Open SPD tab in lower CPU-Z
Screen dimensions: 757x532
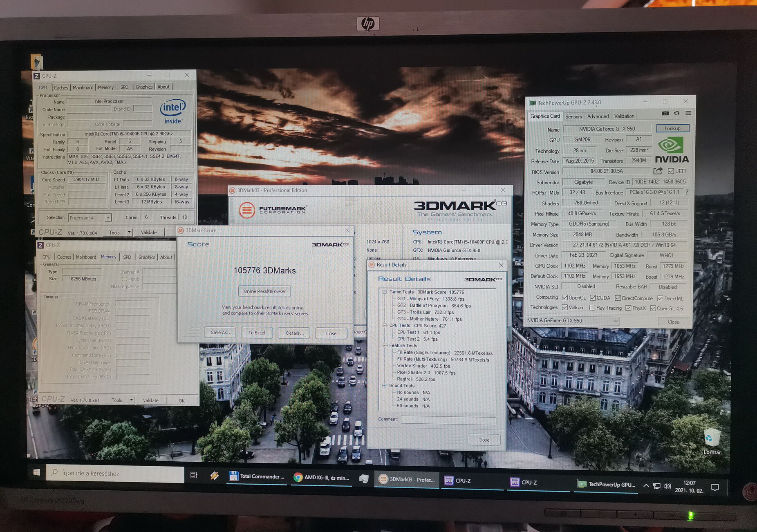127,257
